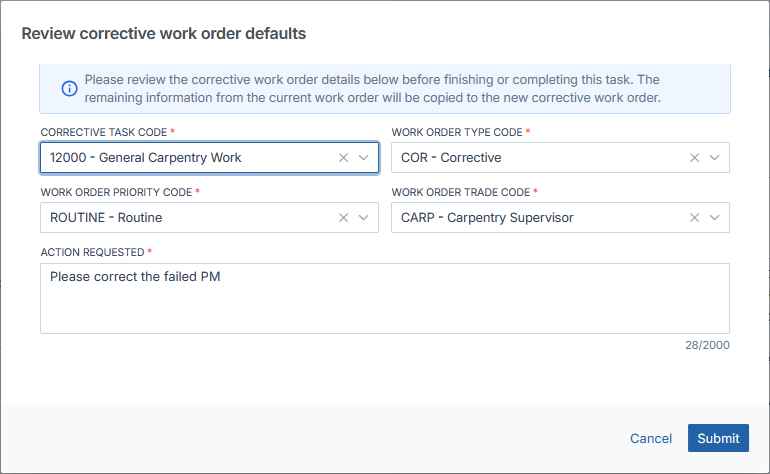Clear the CARP trade code value
This screenshot has height=474, width=770.
(694, 218)
